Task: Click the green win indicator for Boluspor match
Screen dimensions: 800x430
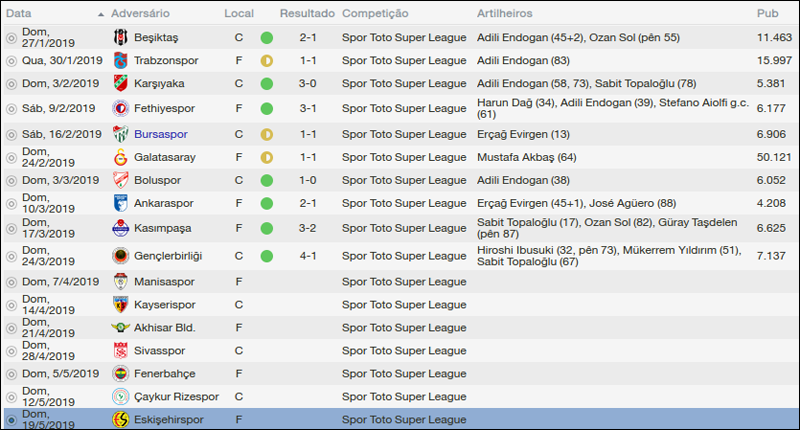Action: (266, 180)
